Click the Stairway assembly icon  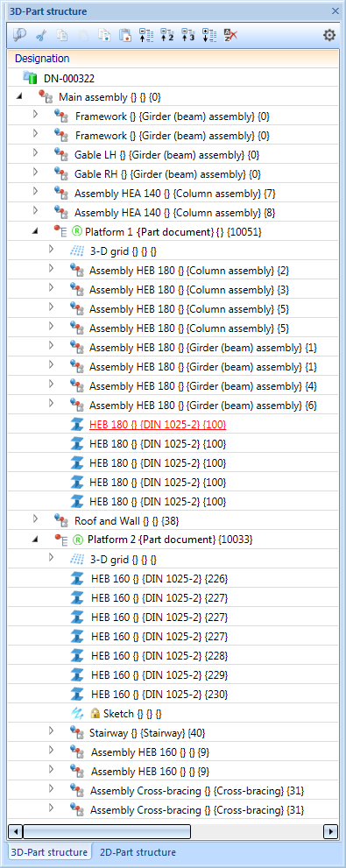[x=76, y=732]
